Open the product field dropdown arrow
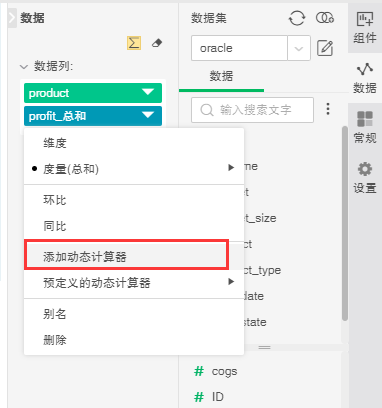Screen dimensions: 382x408 pos(148,92)
